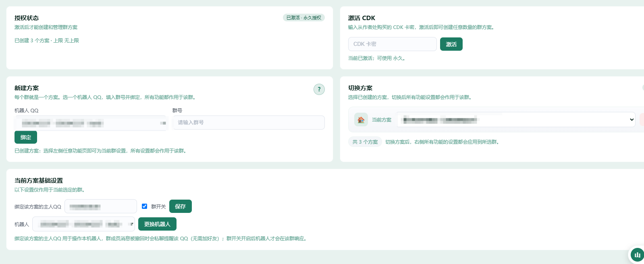Click the 保存 button
The width and height of the screenshot is (644, 264).
(x=181, y=206)
